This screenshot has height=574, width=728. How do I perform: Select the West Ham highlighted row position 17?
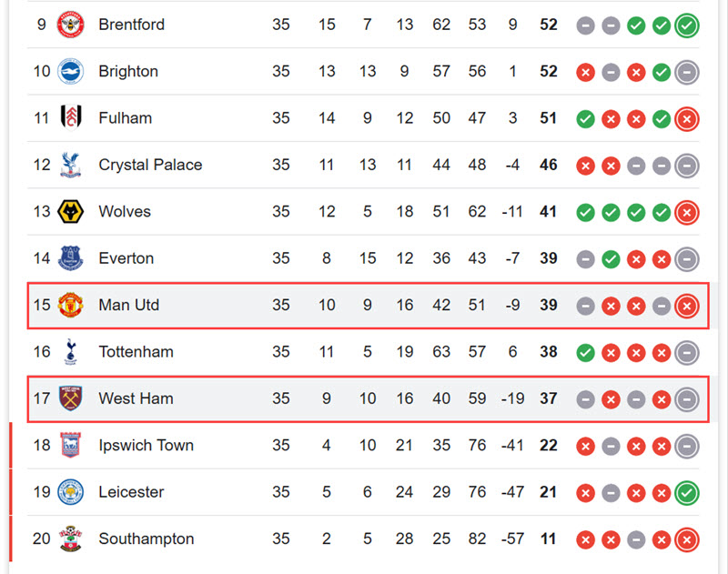42,398
